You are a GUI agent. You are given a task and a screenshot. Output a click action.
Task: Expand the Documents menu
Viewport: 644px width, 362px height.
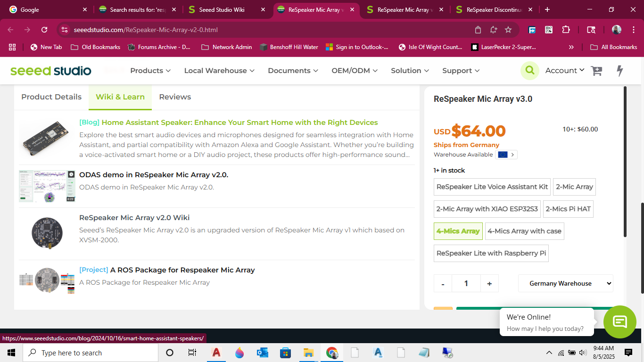pyautogui.click(x=293, y=71)
